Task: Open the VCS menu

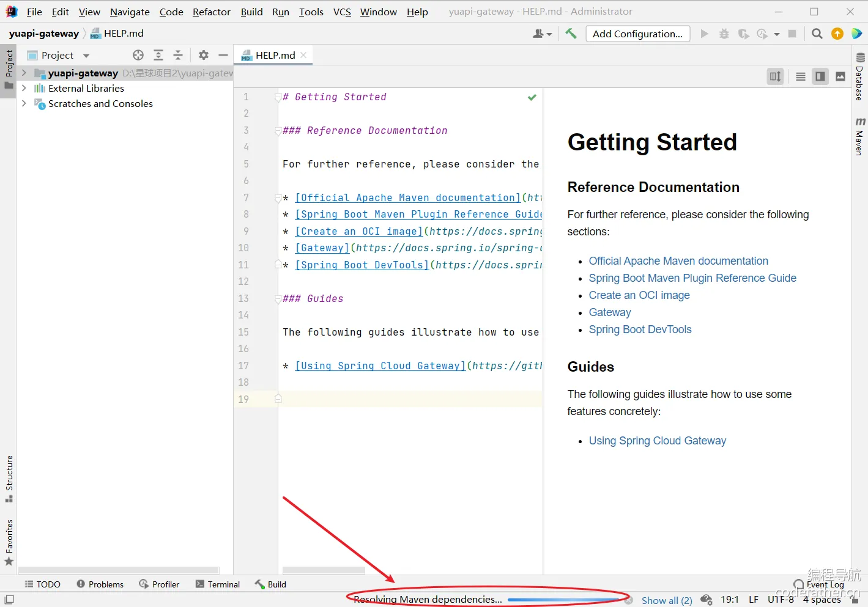Action: (342, 12)
